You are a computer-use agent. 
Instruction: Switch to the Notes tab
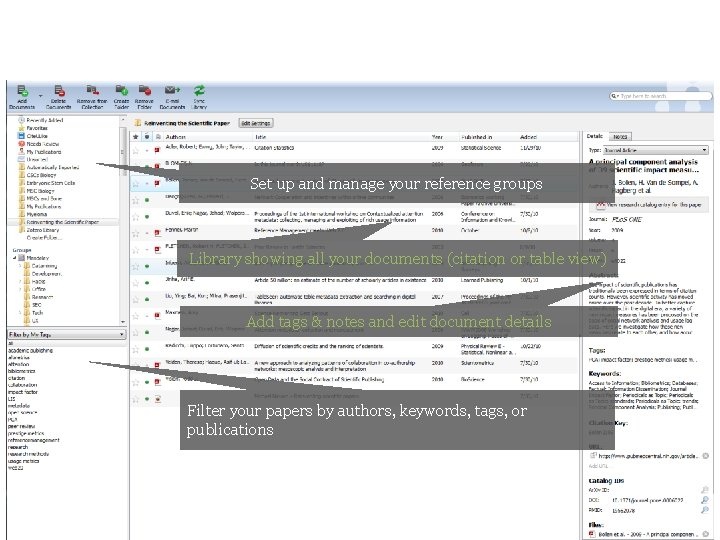[620, 137]
